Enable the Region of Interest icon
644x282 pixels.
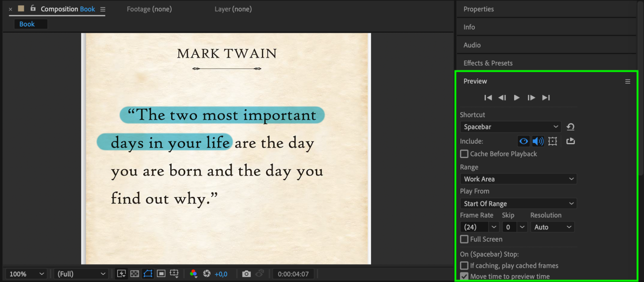pos(161,274)
